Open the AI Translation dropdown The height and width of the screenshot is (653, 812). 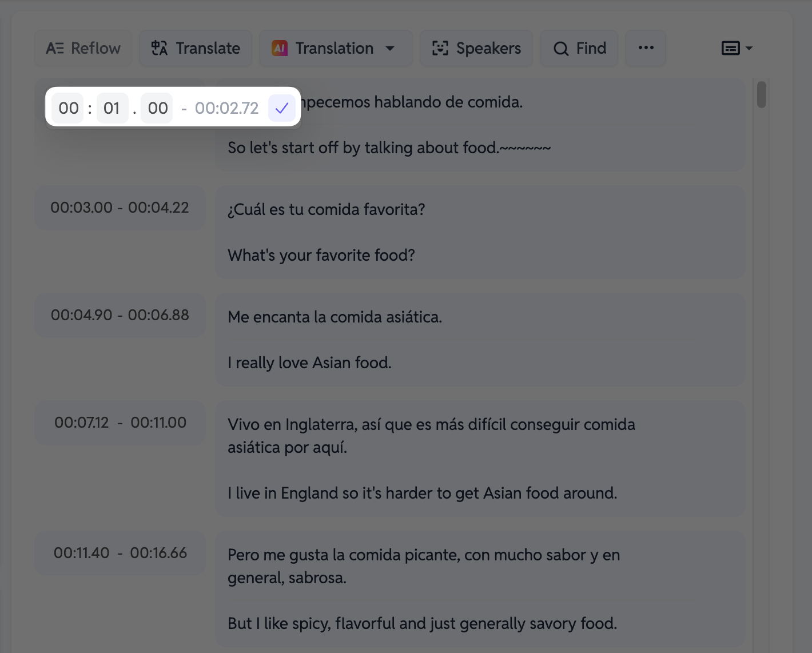(336, 49)
